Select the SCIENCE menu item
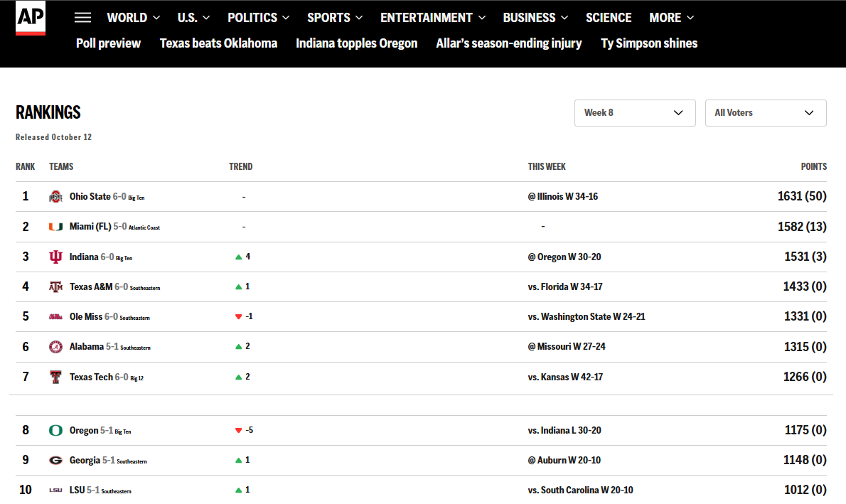The width and height of the screenshot is (846, 504). point(609,18)
